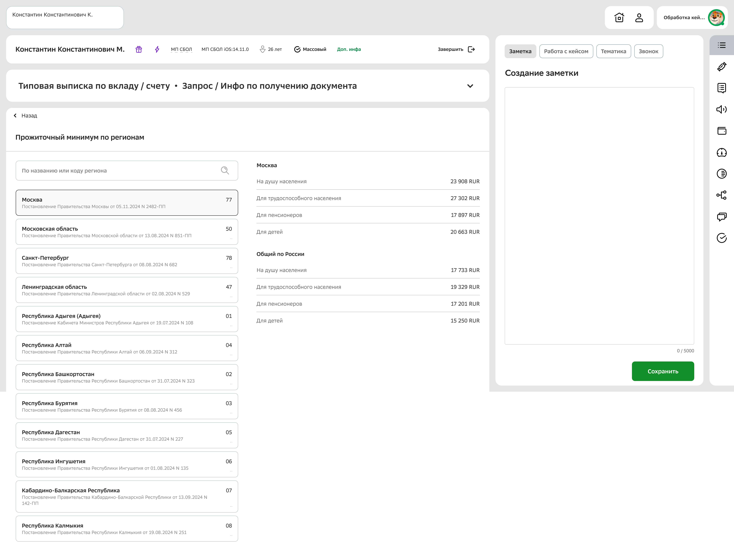Click the home icon in the header
This screenshot has width=734, height=560.
[619, 17]
